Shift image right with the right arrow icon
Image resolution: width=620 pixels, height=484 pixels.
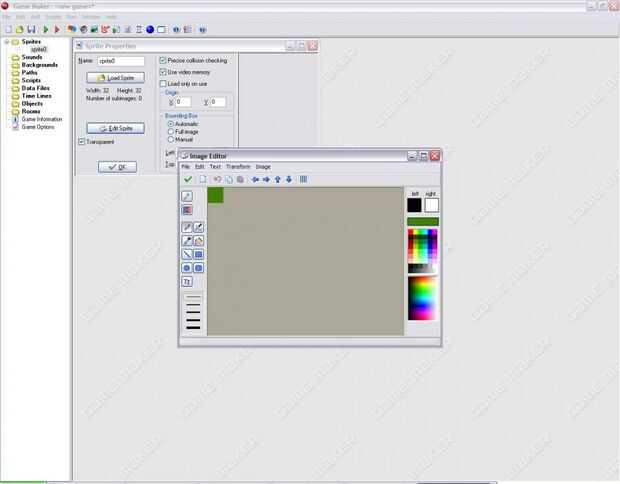267,180
